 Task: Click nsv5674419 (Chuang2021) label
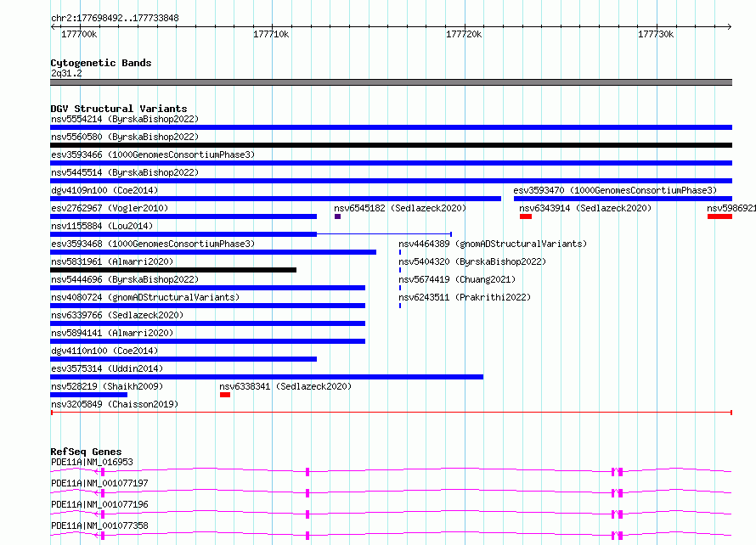457,279
